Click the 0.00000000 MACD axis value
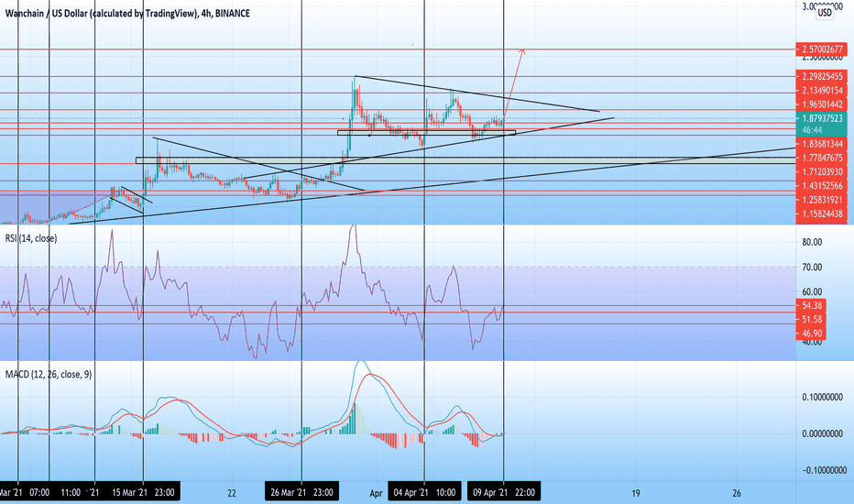The width and height of the screenshot is (854, 504). point(823,433)
